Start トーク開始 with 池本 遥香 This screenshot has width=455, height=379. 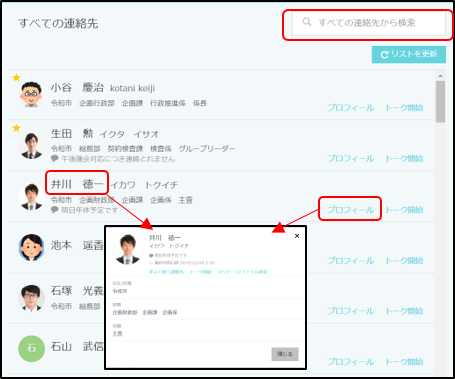[x=404, y=260]
